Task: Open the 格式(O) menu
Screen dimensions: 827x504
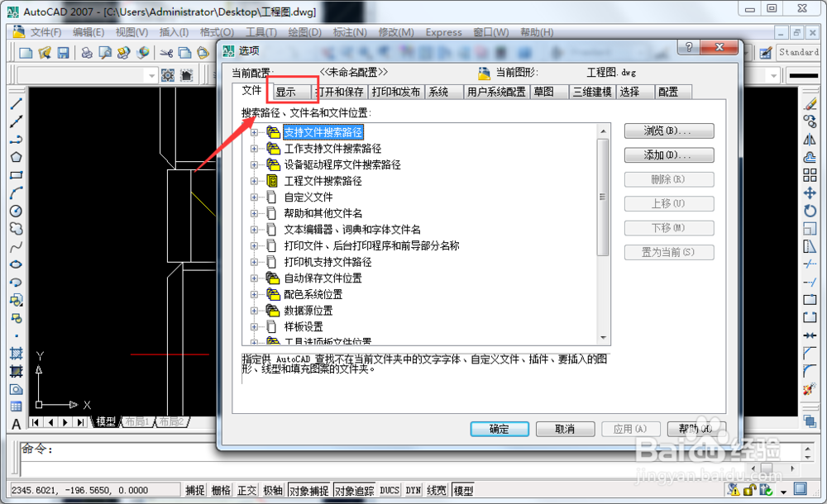Action: point(217,32)
